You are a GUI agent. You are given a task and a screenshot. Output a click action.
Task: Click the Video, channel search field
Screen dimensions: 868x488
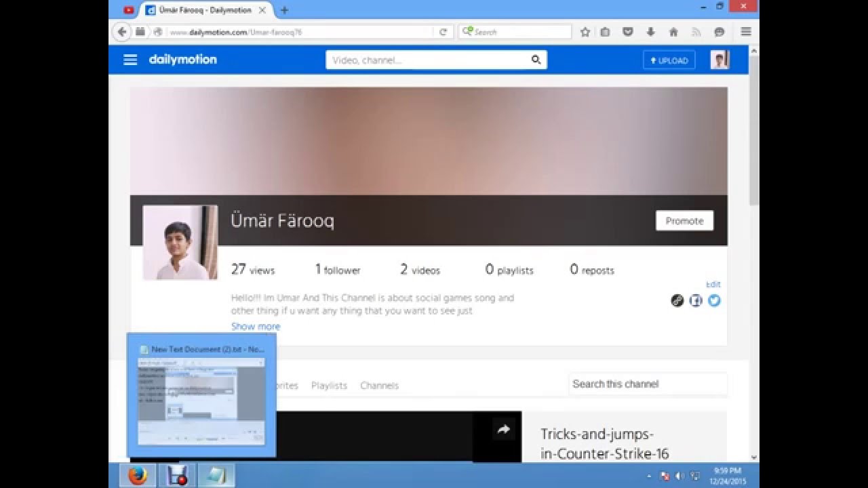pyautogui.click(x=427, y=60)
